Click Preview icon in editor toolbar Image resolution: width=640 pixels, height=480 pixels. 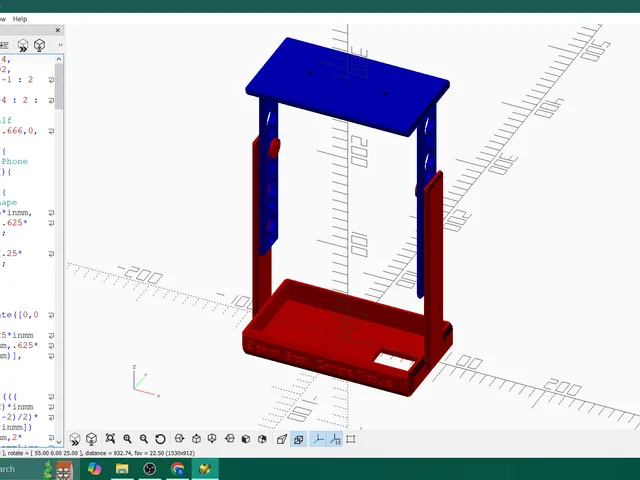(x=23, y=45)
